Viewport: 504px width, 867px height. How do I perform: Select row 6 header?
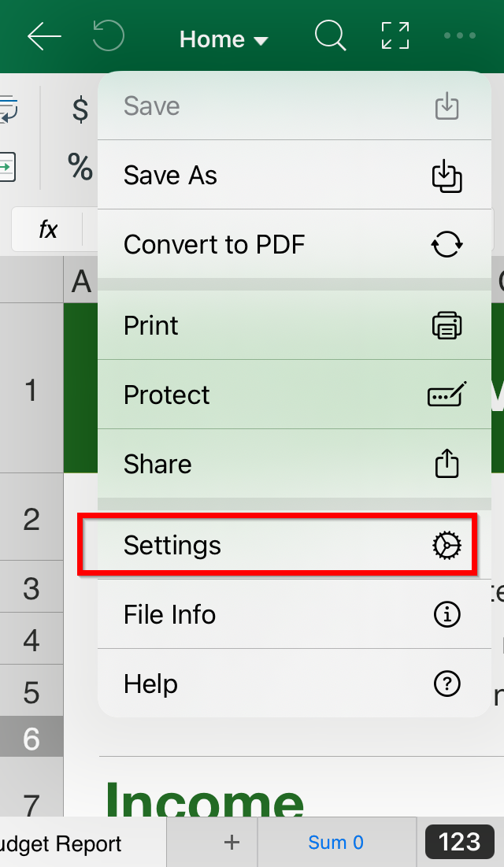pos(31,738)
